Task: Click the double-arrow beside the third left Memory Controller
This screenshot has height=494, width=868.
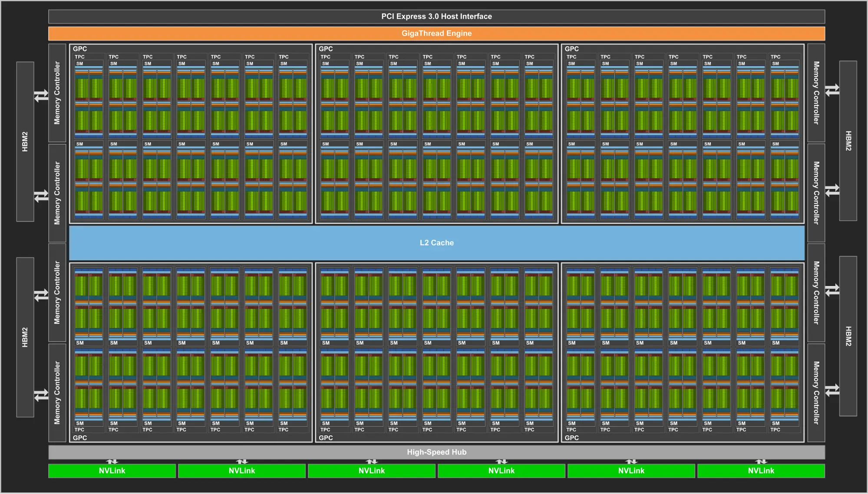Action: (x=41, y=295)
